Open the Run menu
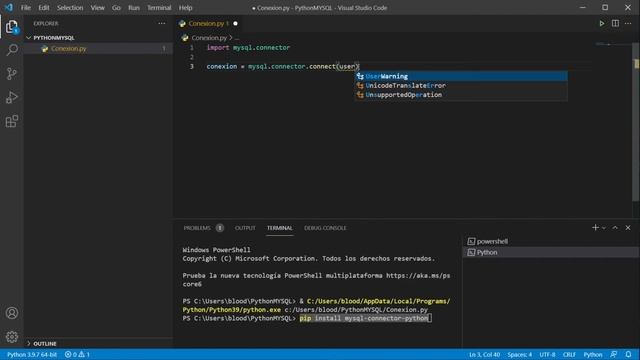 point(134,8)
